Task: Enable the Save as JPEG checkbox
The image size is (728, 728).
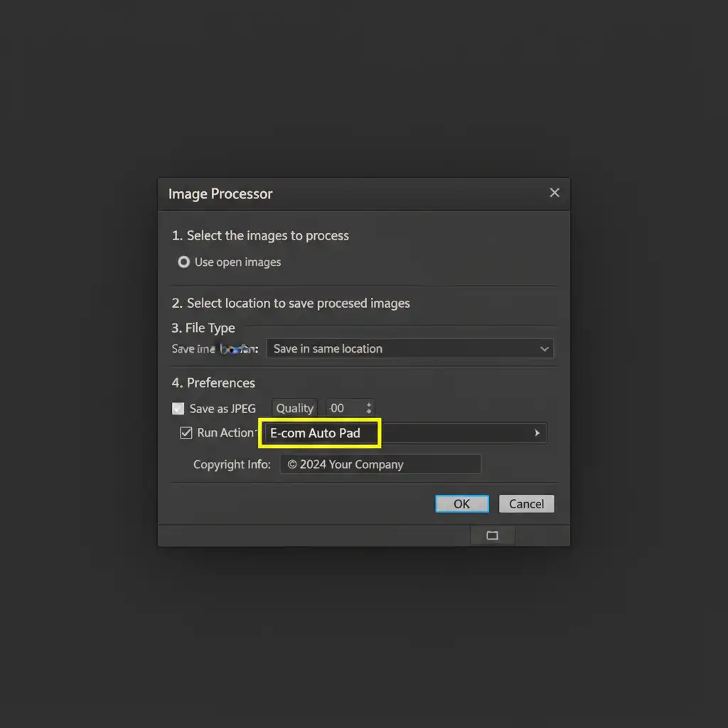Action: click(178, 409)
